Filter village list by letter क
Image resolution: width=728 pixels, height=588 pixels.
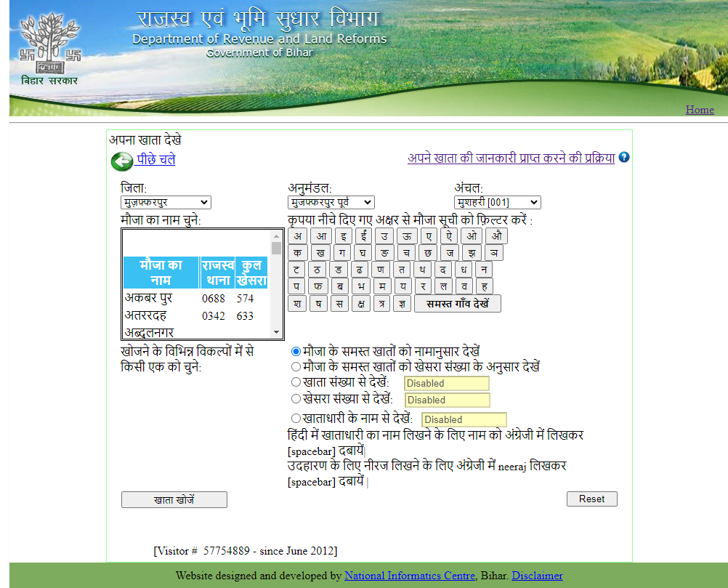pyautogui.click(x=296, y=252)
